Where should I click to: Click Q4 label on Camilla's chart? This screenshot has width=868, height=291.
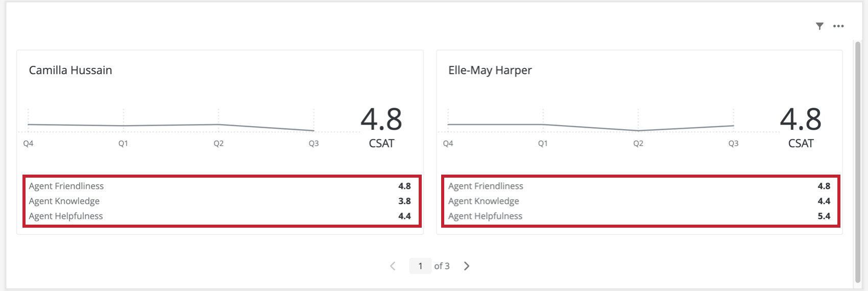point(28,143)
